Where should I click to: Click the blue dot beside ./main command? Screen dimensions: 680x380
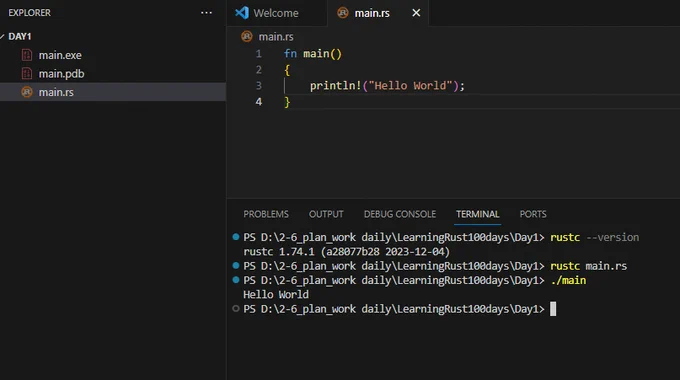pos(235,280)
